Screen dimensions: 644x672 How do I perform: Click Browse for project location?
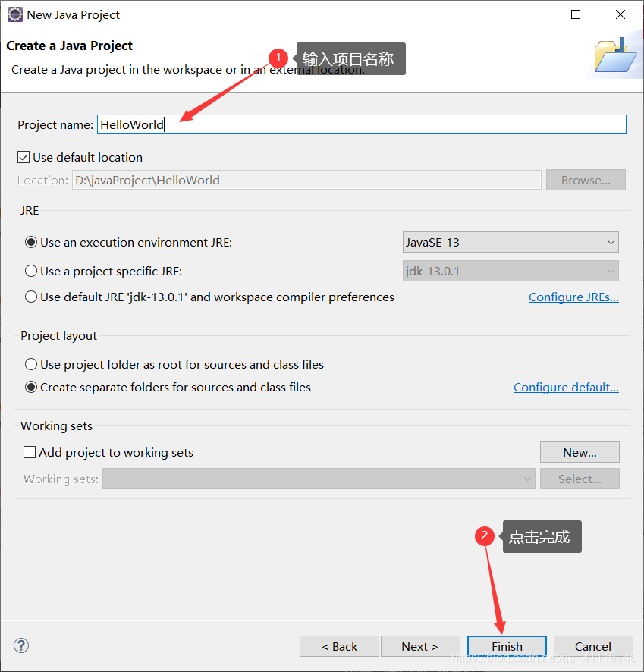(x=586, y=180)
